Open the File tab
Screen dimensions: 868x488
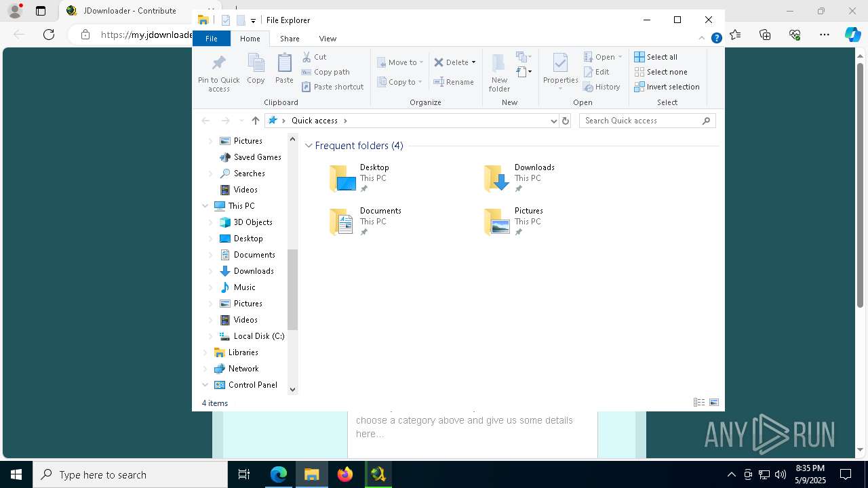(x=212, y=39)
